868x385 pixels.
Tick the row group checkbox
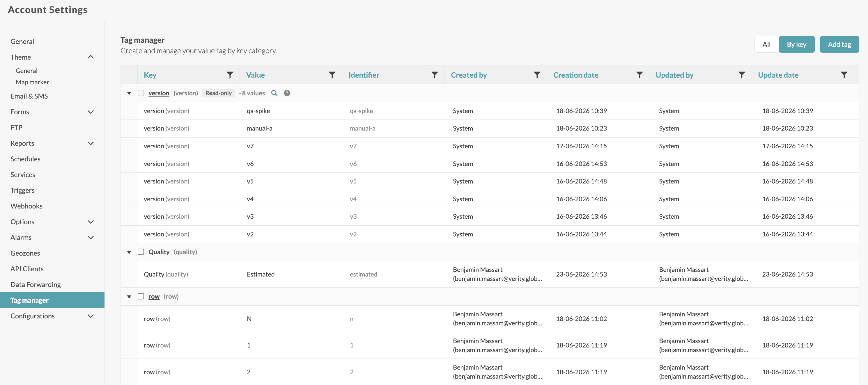pos(141,297)
